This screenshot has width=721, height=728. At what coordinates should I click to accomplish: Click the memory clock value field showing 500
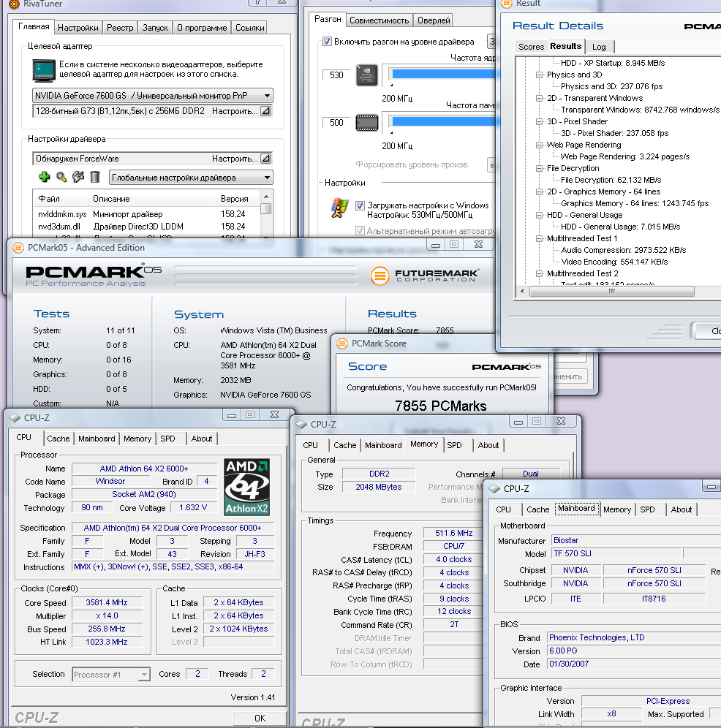point(337,123)
